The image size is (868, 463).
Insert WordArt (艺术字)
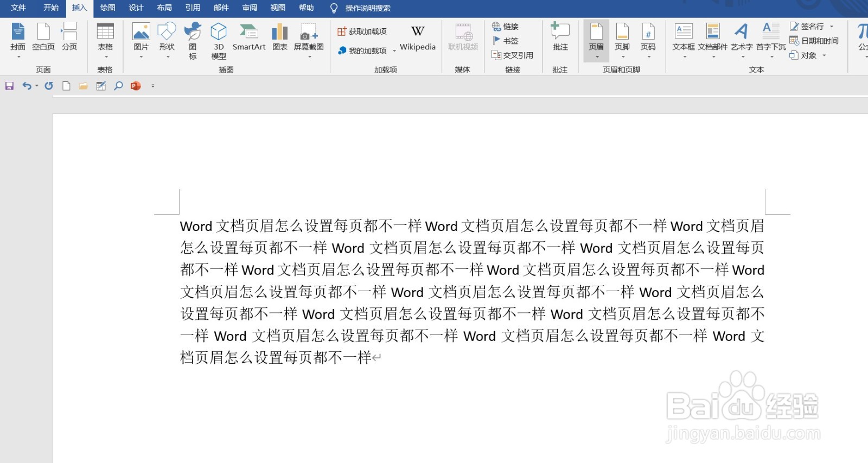coord(742,40)
